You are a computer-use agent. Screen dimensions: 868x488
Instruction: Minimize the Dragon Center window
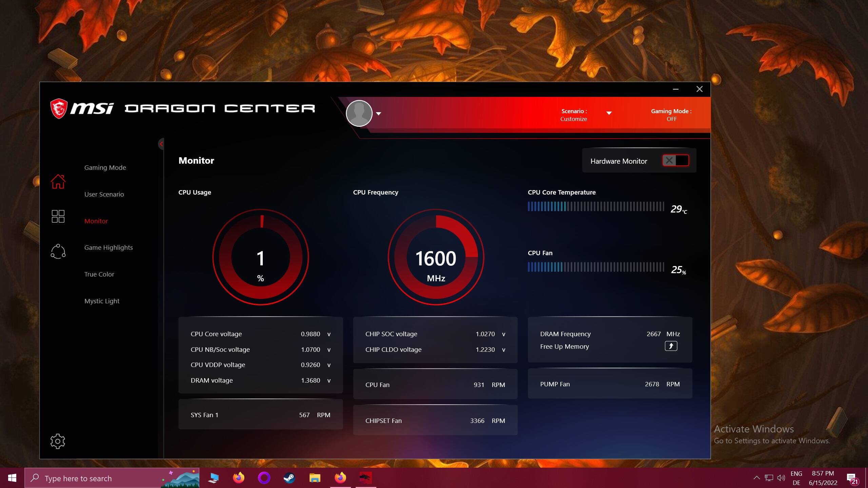[675, 89]
